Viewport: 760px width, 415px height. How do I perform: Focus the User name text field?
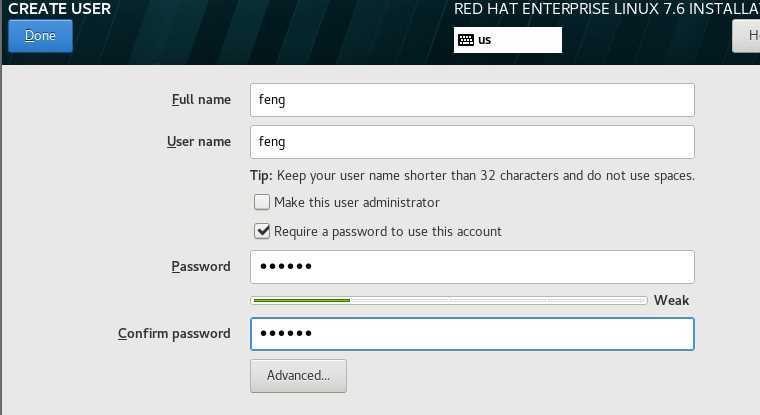tap(472, 142)
